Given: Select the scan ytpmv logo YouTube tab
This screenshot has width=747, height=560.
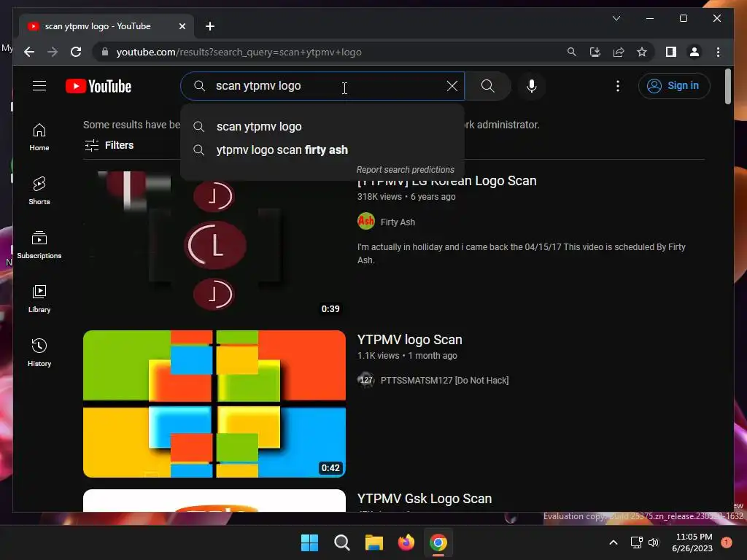Looking at the screenshot, I should [106, 26].
